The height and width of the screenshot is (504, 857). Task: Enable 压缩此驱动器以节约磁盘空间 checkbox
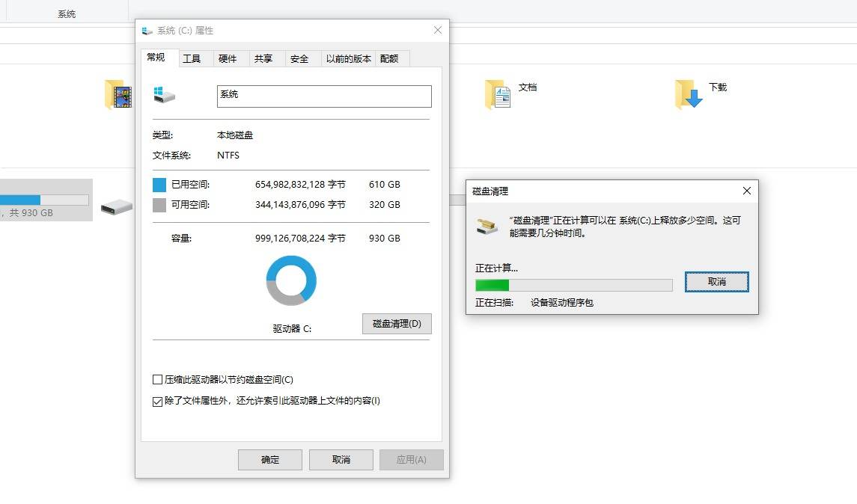pyautogui.click(x=157, y=380)
